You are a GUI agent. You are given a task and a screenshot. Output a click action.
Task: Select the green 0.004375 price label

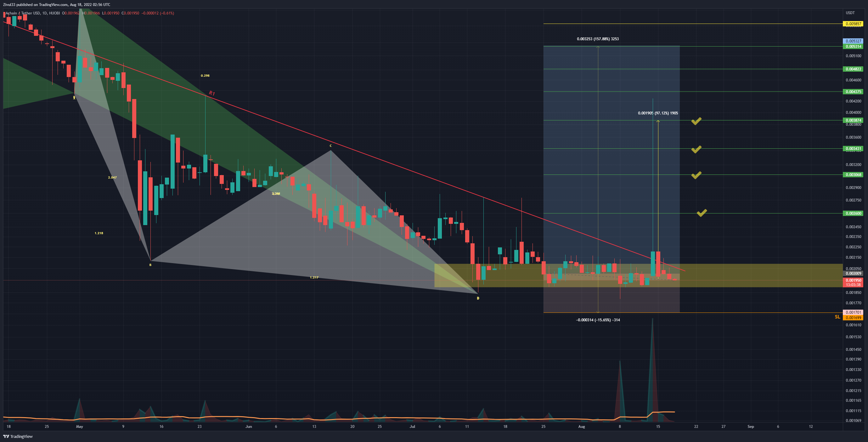(x=854, y=91)
